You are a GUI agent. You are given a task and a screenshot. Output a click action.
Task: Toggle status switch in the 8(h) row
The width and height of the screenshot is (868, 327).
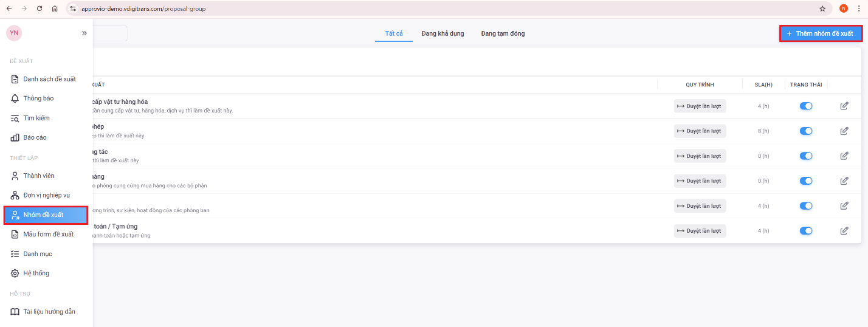806,131
